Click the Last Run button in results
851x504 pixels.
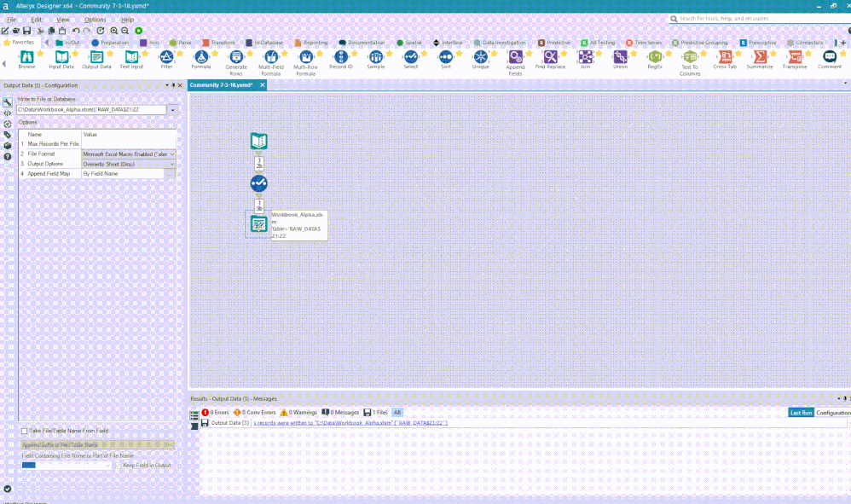point(801,413)
